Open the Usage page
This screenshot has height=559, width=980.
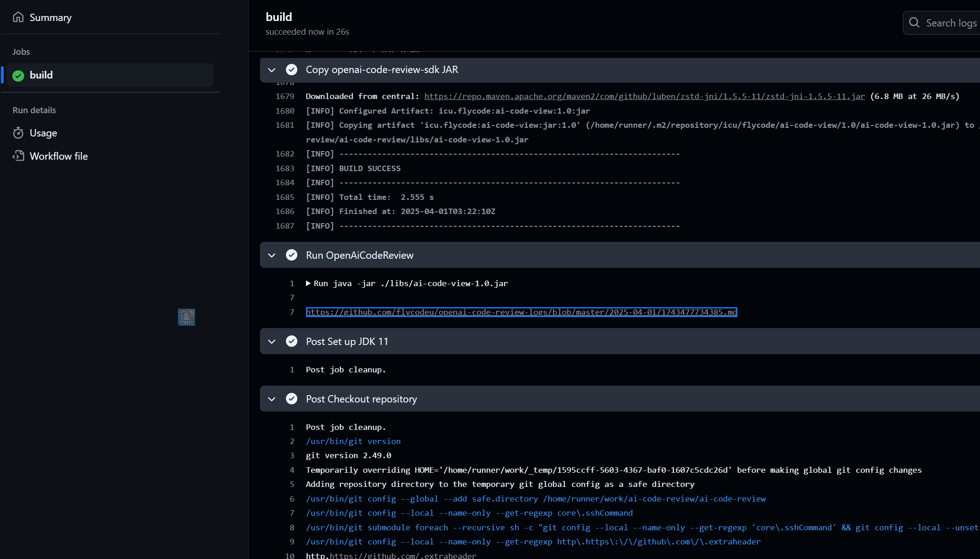click(43, 133)
